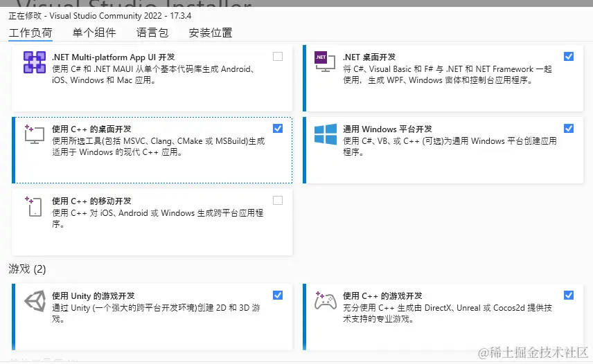Image resolution: width=593 pixels, height=364 pixels.
Task: Click the C++ game controller icon
Action: [325, 301]
